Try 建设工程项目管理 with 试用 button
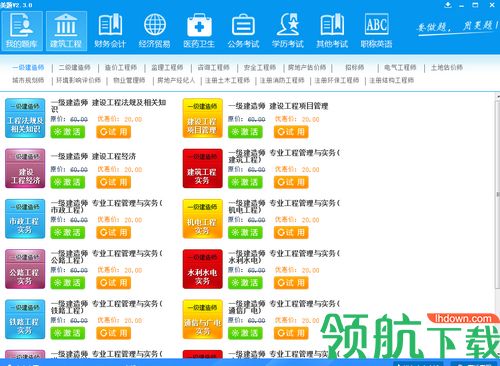 [291, 132]
